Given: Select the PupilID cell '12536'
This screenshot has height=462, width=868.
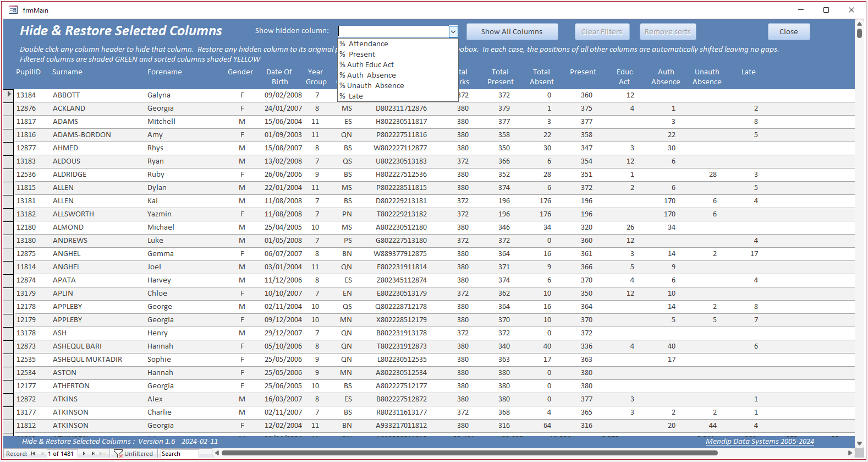Looking at the screenshot, I should tap(26, 174).
